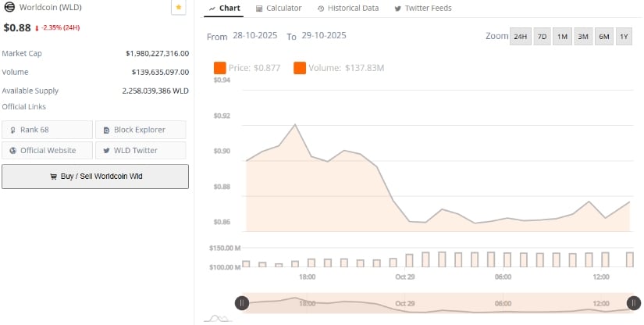Set zoom to 3M
The height and width of the screenshot is (325, 644).
click(583, 37)
